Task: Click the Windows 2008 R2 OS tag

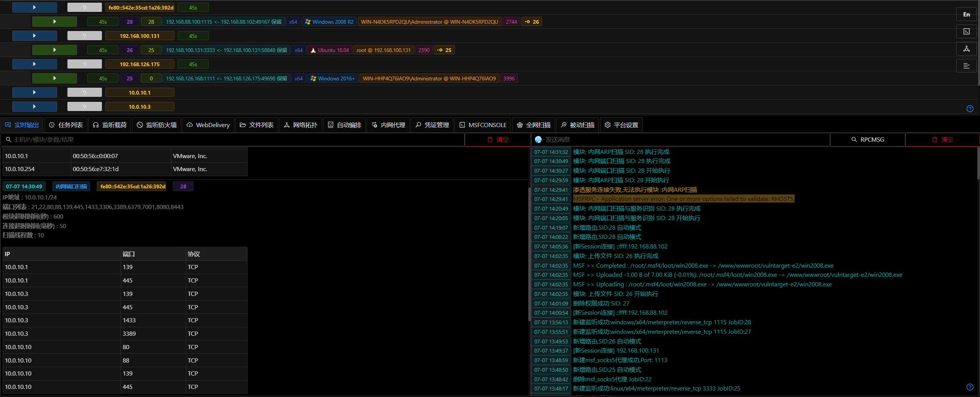Action: pos(329,22)
